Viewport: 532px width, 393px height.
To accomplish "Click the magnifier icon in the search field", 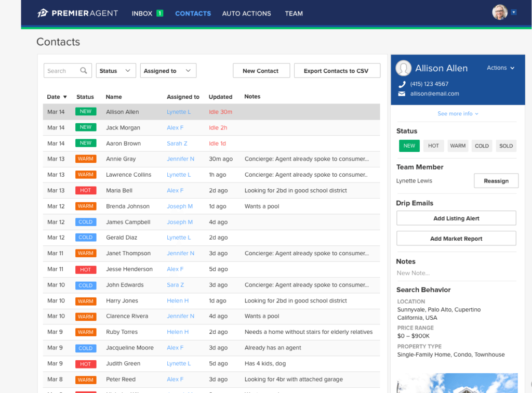I will [x=83, y=70].
